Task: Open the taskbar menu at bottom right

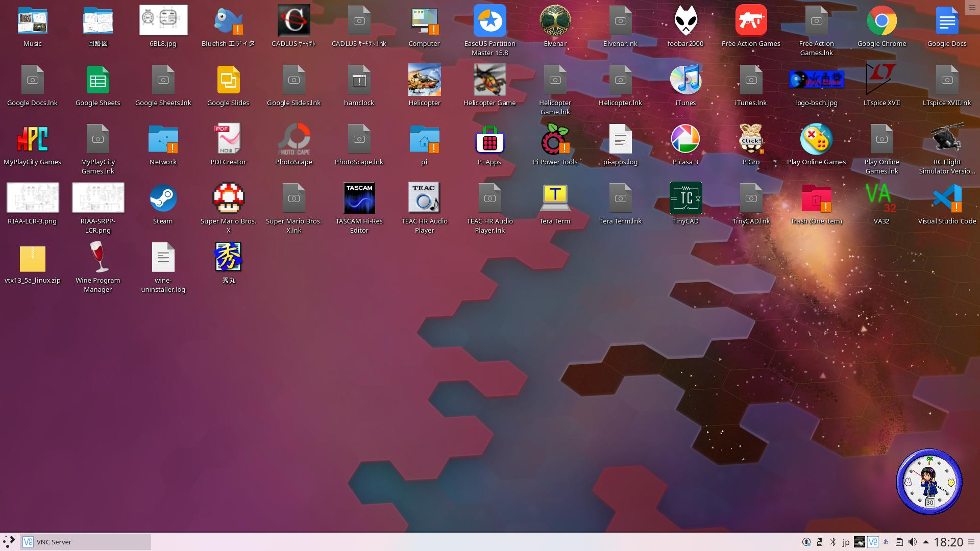Action: (971, 542)
